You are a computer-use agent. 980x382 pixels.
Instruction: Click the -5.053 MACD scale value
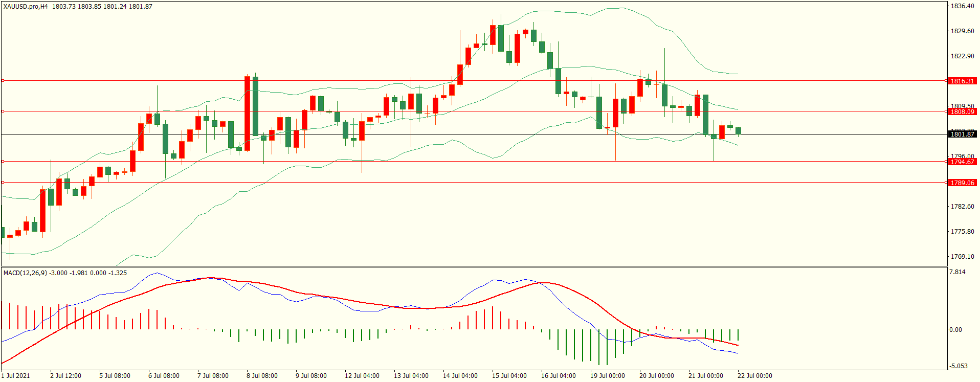click(x=958, y=366)
